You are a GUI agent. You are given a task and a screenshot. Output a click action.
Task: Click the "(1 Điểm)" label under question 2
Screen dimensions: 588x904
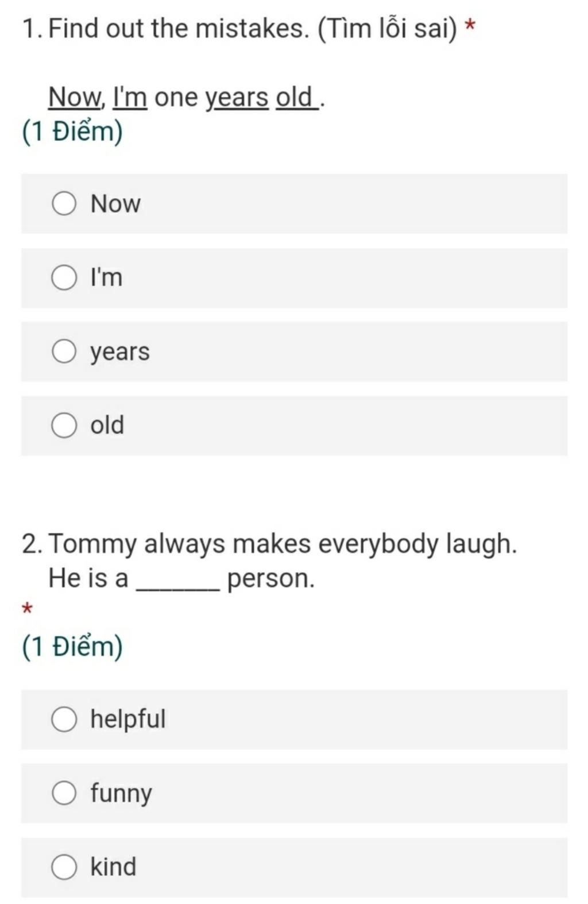pos(72,647)
